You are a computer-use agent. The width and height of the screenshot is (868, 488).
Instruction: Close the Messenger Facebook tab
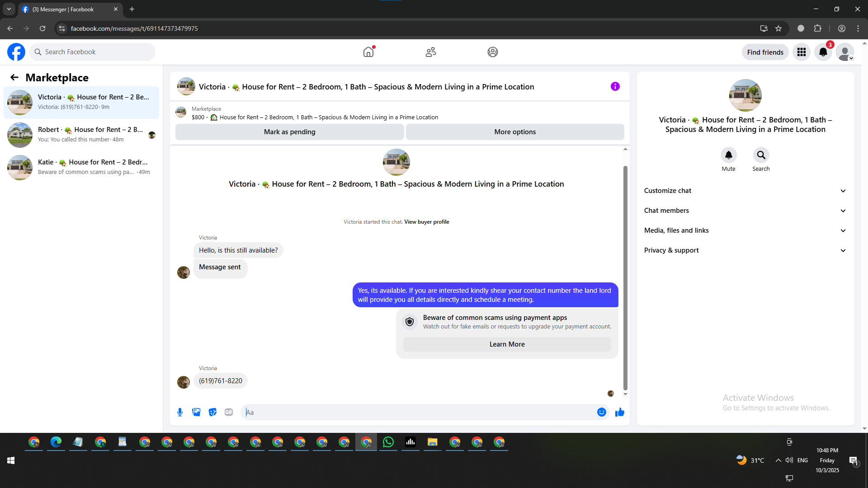116,9
